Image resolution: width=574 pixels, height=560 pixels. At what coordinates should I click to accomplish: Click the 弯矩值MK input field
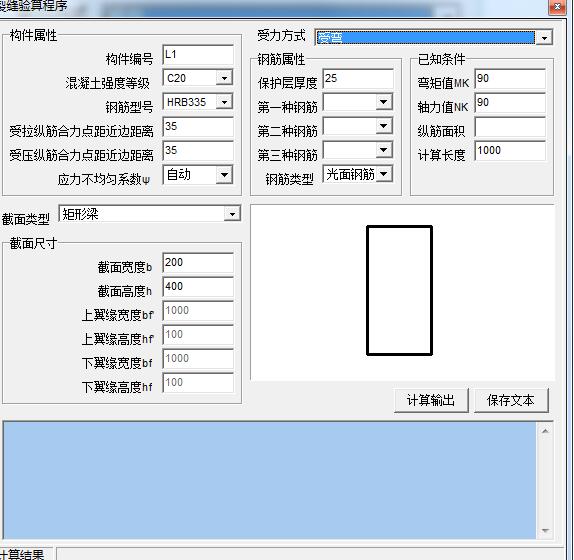[510, 78]
